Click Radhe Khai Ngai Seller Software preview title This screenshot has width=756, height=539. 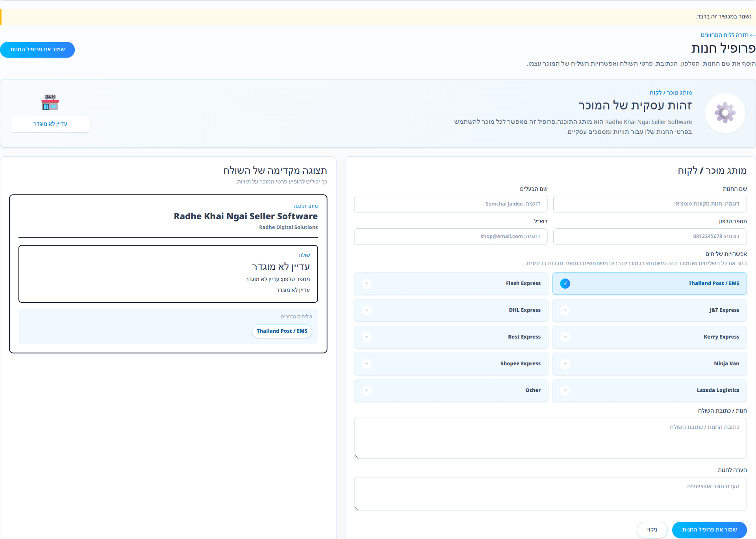click(x=246, y=216)
